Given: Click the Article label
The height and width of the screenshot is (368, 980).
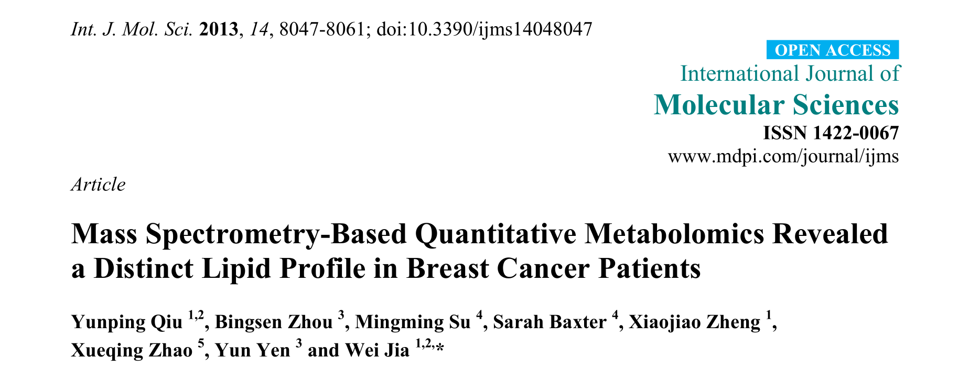Looking at the screenshot, I should pos(98,185).
